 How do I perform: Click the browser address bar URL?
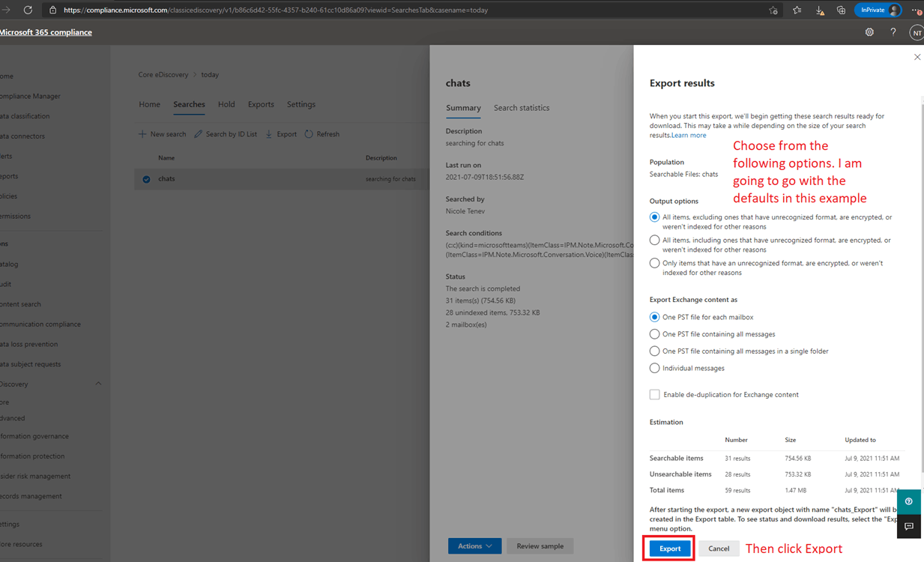[275, 10]
